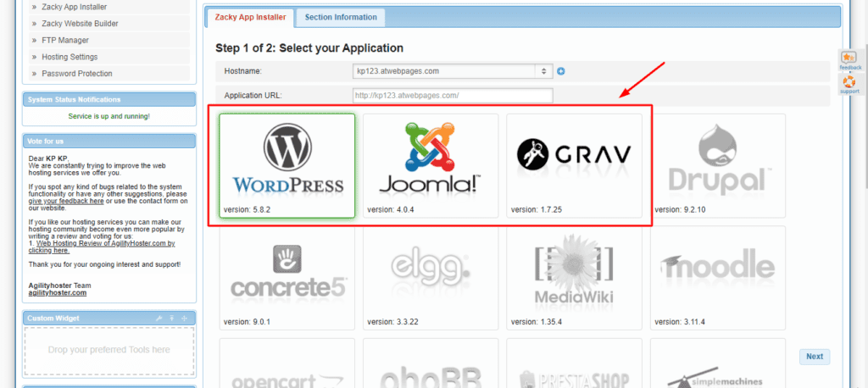Click the Application URL input field
The image size is (868, 388).
pyautogui.click(x=452, y=95)
